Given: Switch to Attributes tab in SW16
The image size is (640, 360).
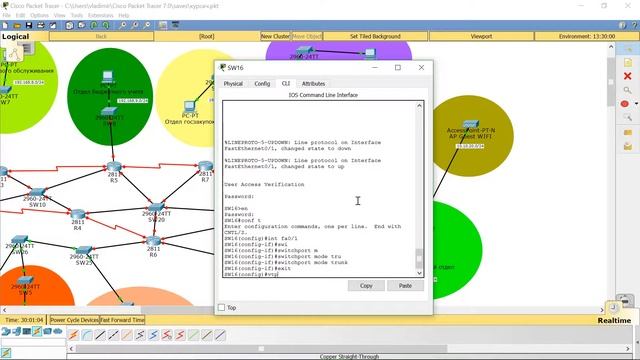Looking at the screenshot, I should pyautogui.click(x=313, y=84).
